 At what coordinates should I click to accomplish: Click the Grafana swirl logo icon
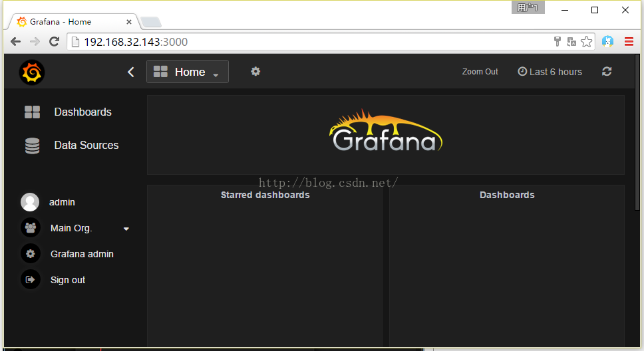point(32,72)
